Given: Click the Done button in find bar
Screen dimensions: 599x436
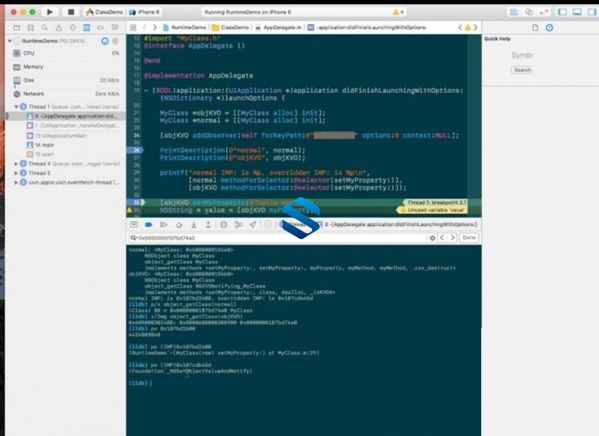Looking at the screenshot, I should (x=469, y=238).
